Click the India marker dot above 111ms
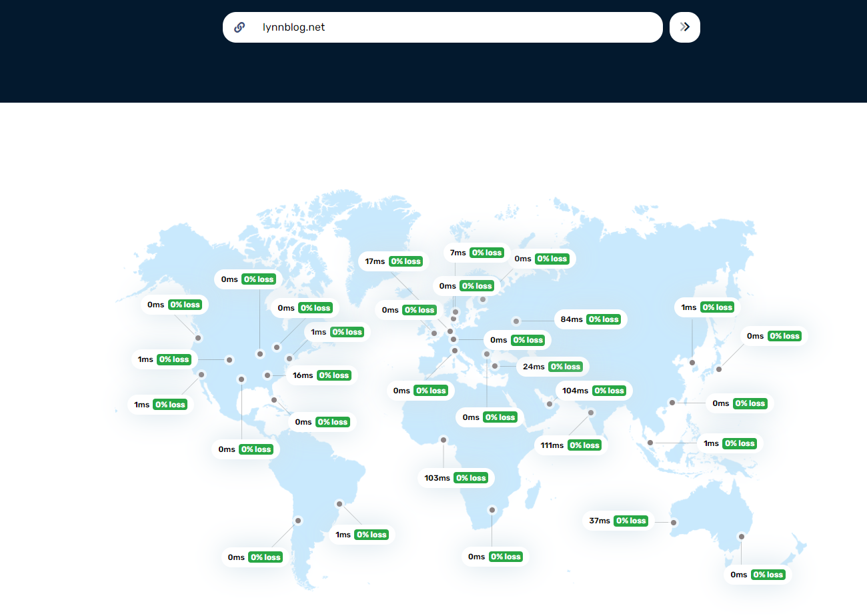 point(591,413)
